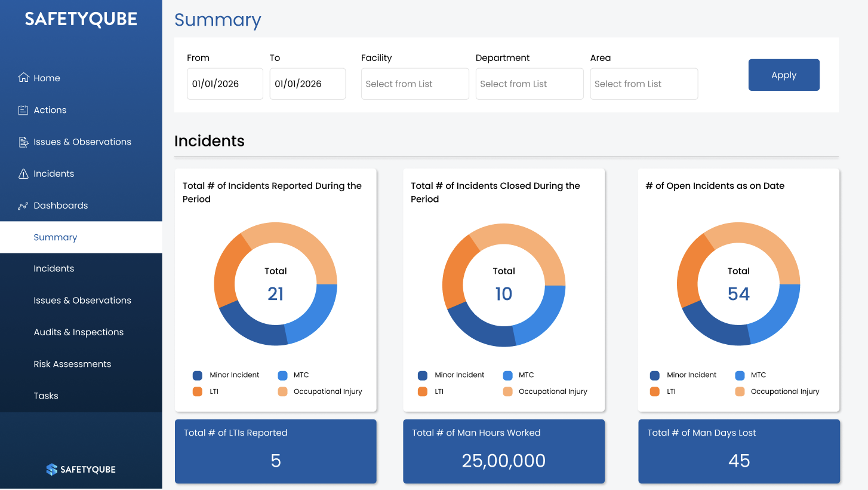Click the '# of Open Incidents as on Date' title
The height and width of the screenshot is (490, 868).
click(715, 186)
